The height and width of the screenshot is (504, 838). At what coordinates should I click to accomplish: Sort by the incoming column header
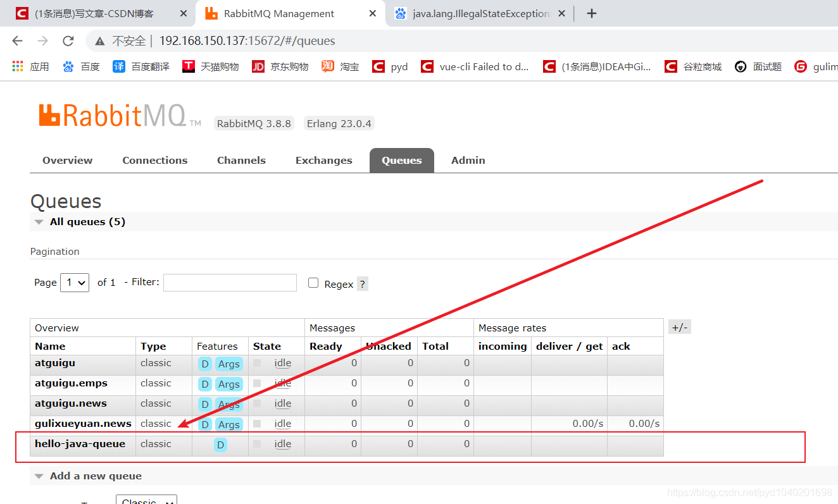click(x=503, y=347)
